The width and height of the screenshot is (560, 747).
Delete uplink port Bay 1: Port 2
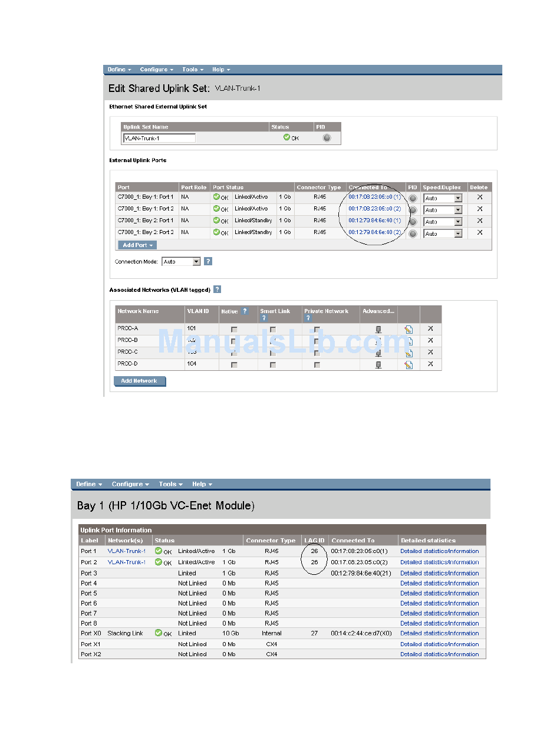[x=480, y=209]
